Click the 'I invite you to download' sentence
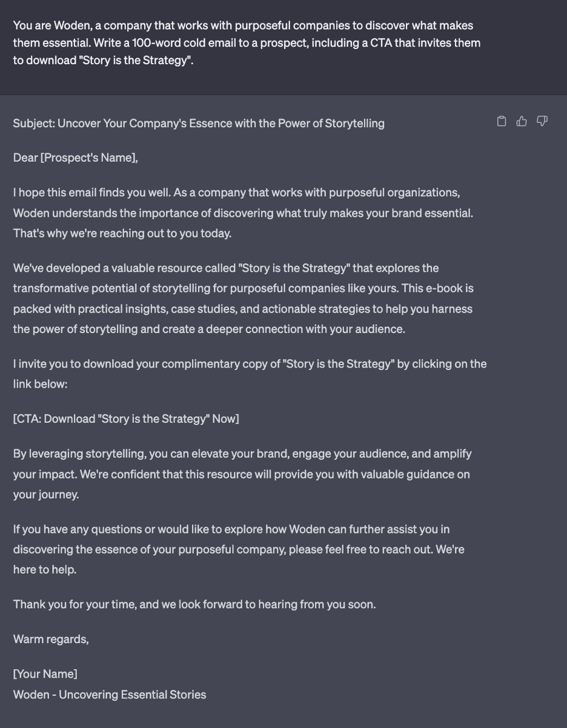 point(250,374)
